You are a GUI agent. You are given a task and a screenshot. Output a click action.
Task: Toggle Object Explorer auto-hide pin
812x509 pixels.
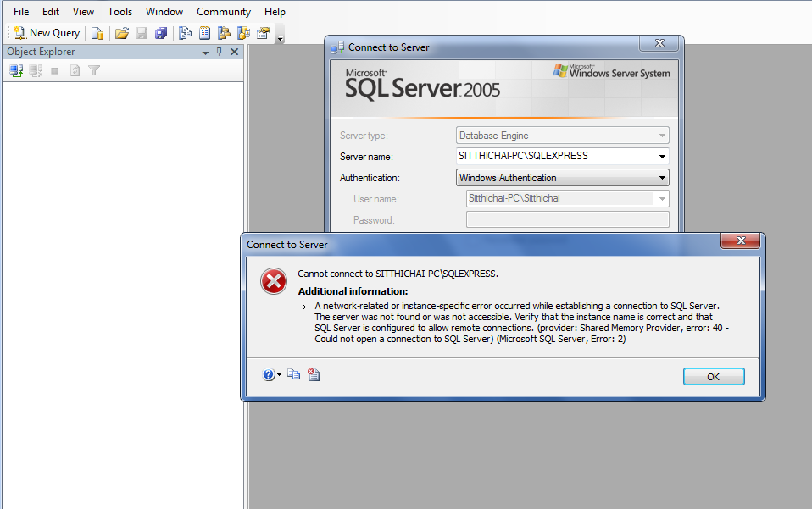(219, 52)
